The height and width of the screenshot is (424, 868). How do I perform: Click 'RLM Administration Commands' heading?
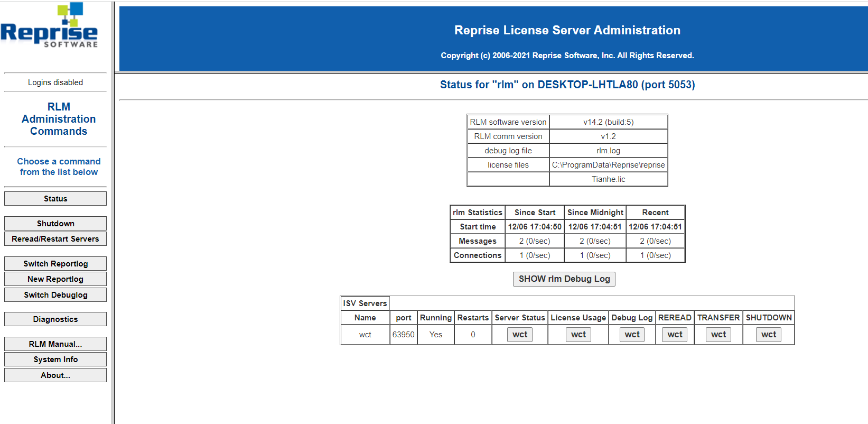pyautogui.click(x=59, y=119)
